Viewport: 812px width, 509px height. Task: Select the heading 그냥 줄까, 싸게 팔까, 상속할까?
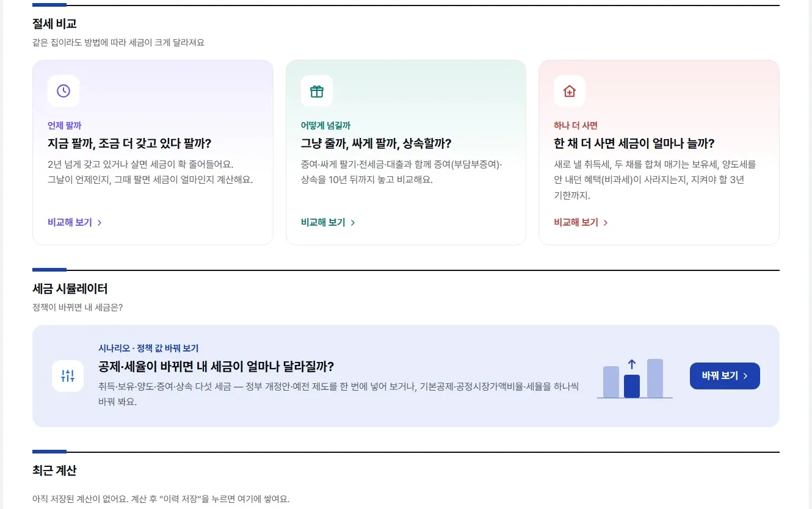(376, 143)
